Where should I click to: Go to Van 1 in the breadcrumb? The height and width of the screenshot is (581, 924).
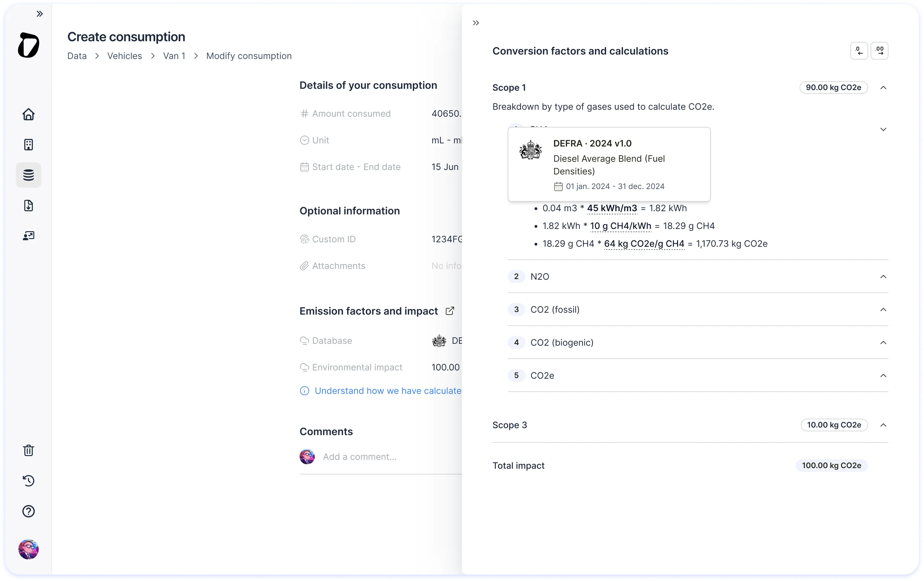(x=174, y=56)
